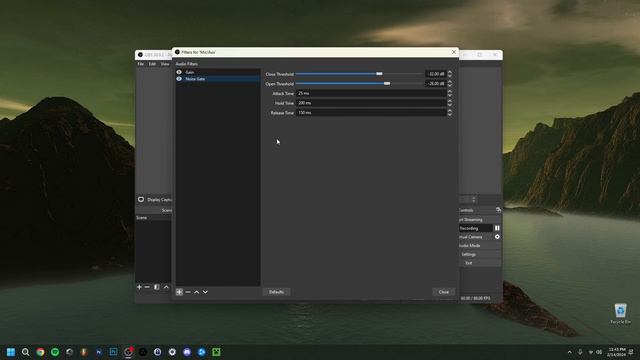640x360 pixels.
Task: Step the Close Threshold value with its spinner
Action: tap(450, 74)
